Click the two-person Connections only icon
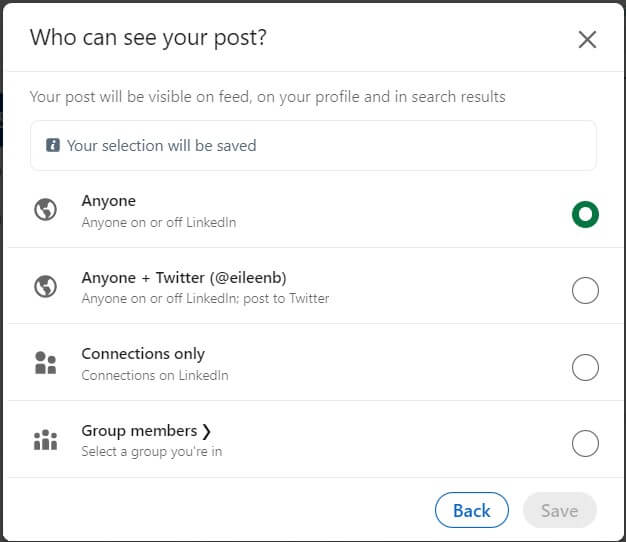 pos(45,363)
